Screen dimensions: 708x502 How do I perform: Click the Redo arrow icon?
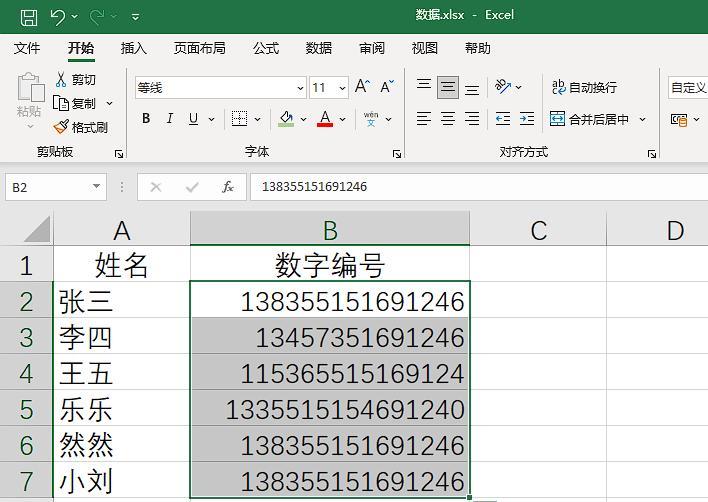96,17
